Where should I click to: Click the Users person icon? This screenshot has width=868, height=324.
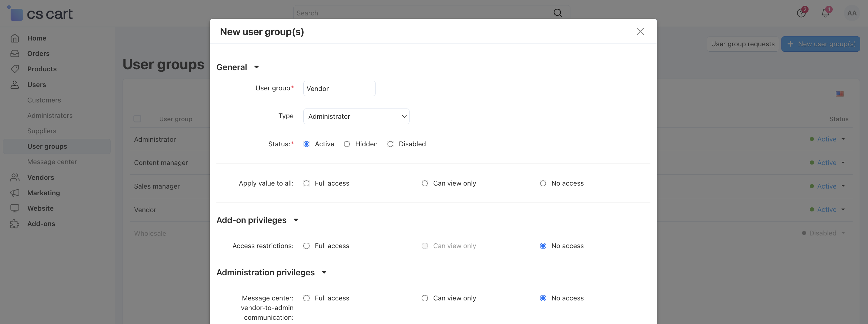click(x=14, y=85)
